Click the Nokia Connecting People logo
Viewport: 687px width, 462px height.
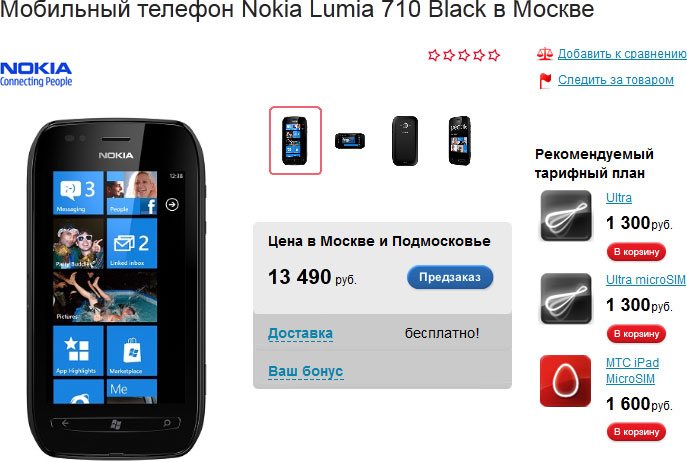(36, 74)
